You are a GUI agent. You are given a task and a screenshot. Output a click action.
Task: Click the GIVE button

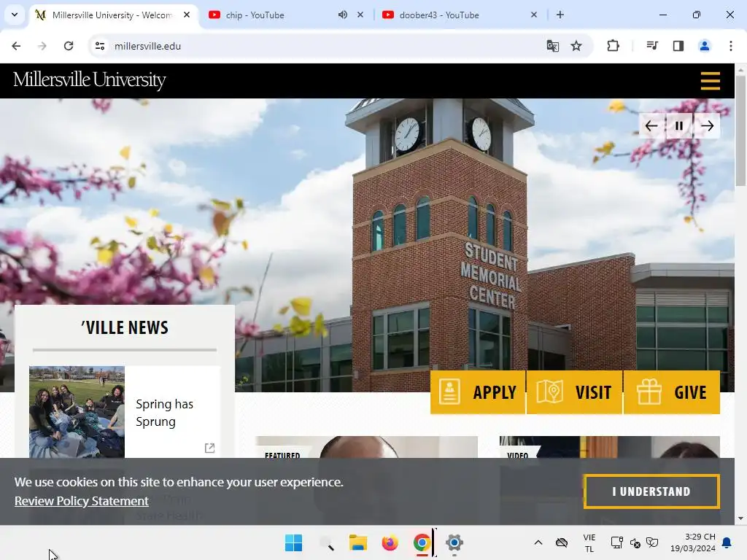[x=672, y=392]
